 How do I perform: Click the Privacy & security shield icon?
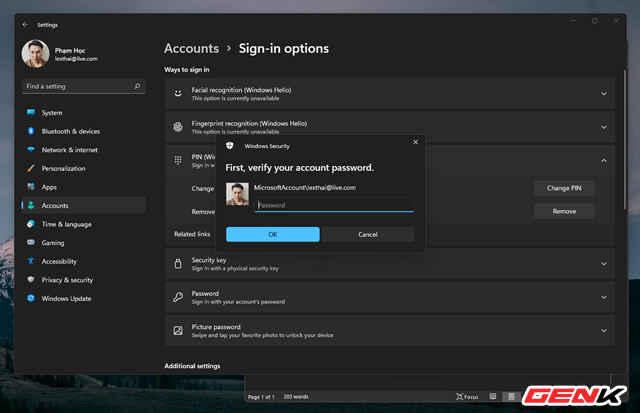click(31, 280)
